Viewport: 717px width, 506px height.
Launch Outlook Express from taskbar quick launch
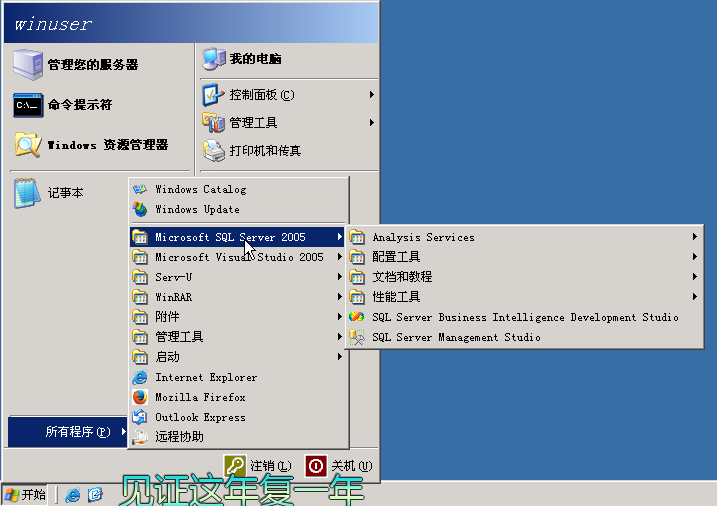(95, 495)
